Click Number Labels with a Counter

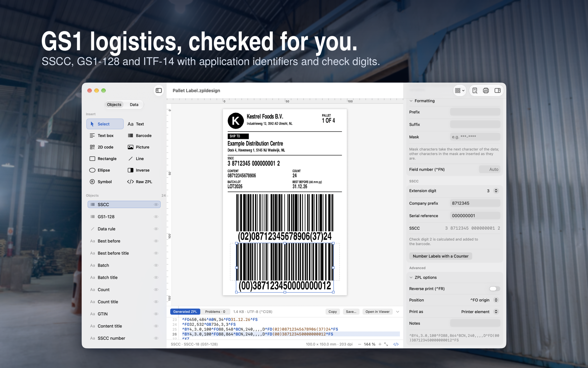(x=441, y=256)
